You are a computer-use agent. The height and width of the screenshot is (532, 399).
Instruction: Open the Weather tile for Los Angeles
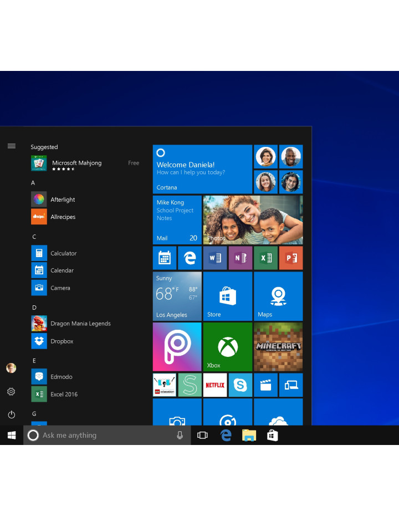coord(177,296)
